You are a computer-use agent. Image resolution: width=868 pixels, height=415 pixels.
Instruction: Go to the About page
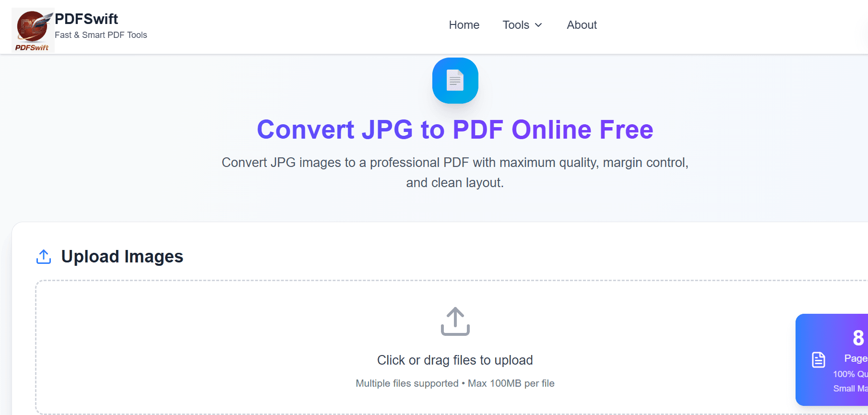[x=582, y=25]
